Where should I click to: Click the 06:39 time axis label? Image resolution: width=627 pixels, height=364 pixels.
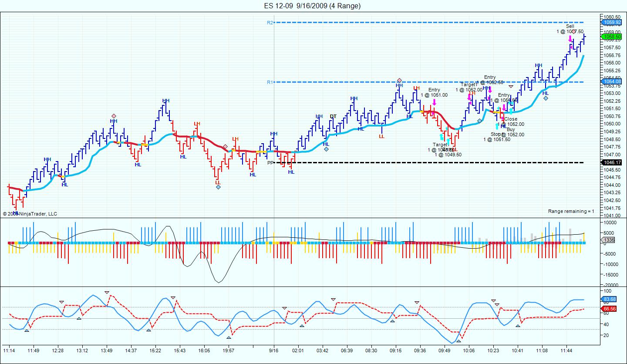[347, 350]
